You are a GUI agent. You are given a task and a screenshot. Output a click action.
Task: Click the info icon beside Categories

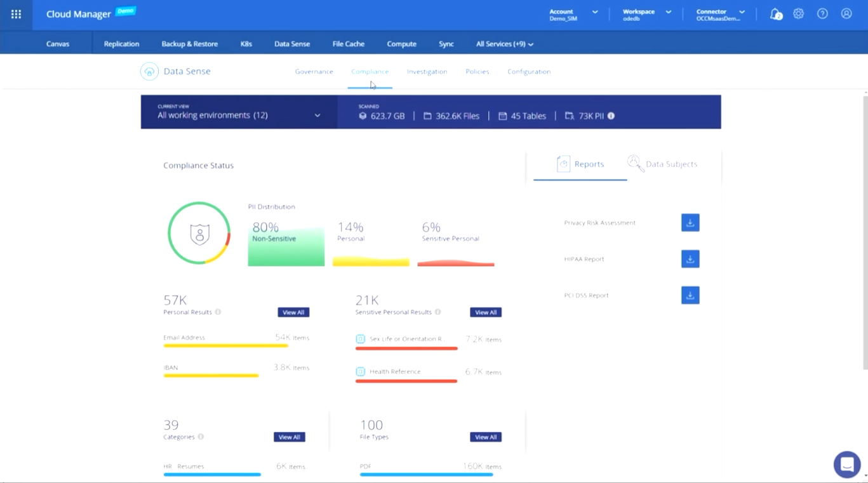pos(201,437)
